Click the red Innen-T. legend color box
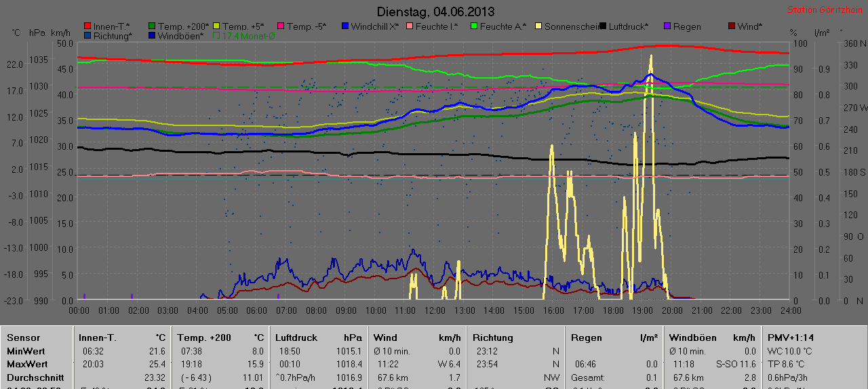Image resolution: width=868 pixels, height=389 pixels. point(87,26)
